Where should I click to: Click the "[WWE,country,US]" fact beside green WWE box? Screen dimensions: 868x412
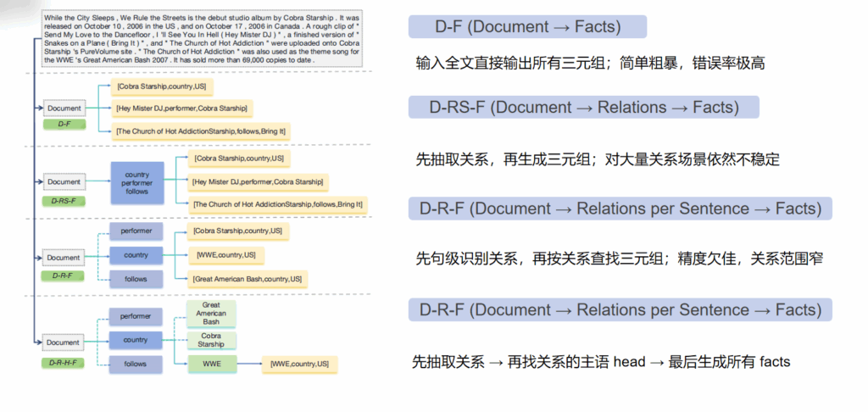pyautogui.click(x=298, y=365)
